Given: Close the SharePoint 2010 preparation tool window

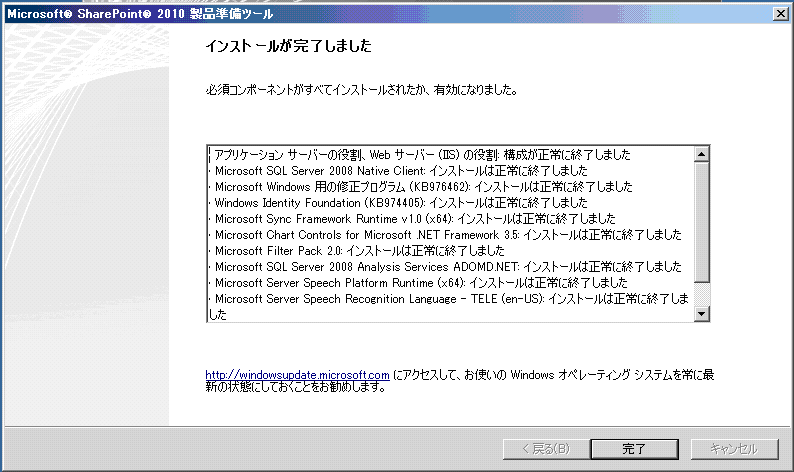Looking at the screenshot, I should [x=781, y=14].
